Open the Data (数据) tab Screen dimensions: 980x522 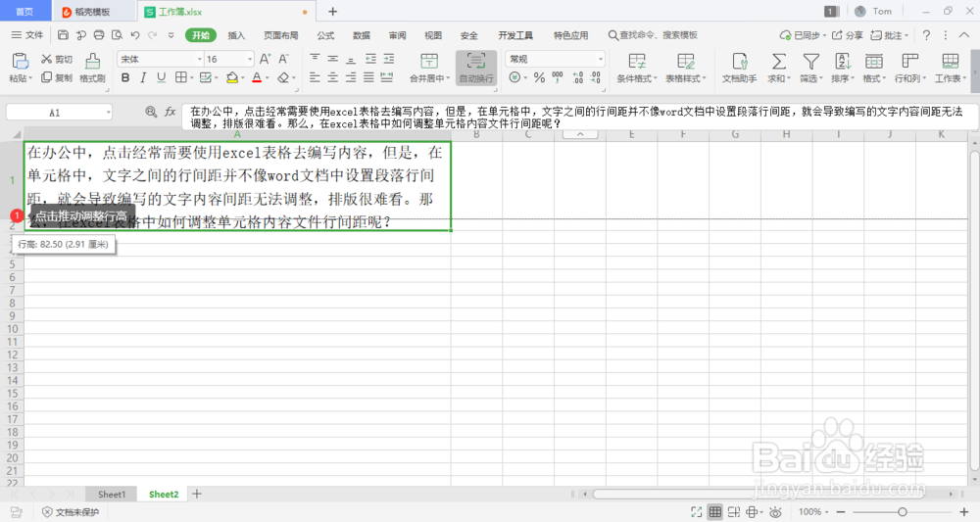click(x=362, y=35)
